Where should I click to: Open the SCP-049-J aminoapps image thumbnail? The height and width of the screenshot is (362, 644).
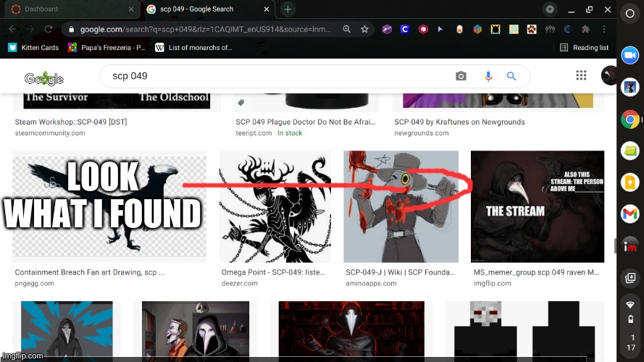tap(401, 206)
